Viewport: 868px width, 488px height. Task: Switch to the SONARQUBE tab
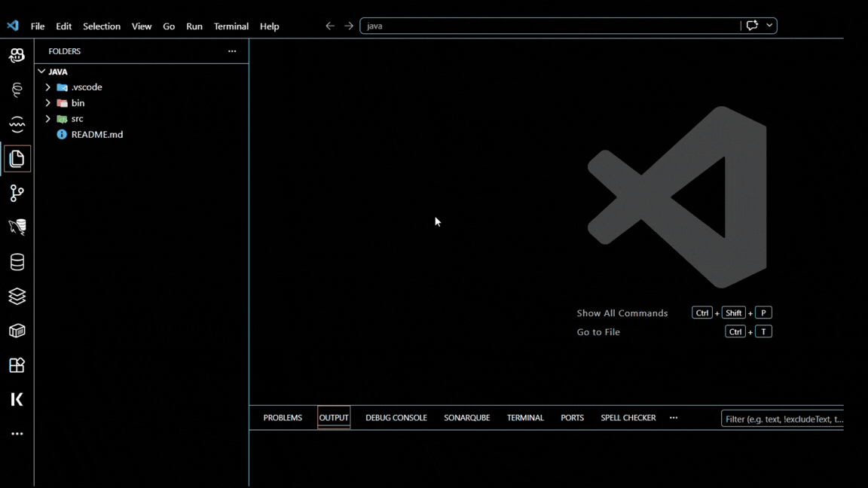[466, 418]
